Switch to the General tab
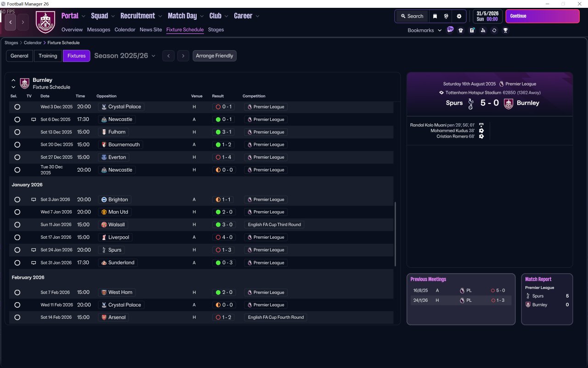 (x=19, y=56)
